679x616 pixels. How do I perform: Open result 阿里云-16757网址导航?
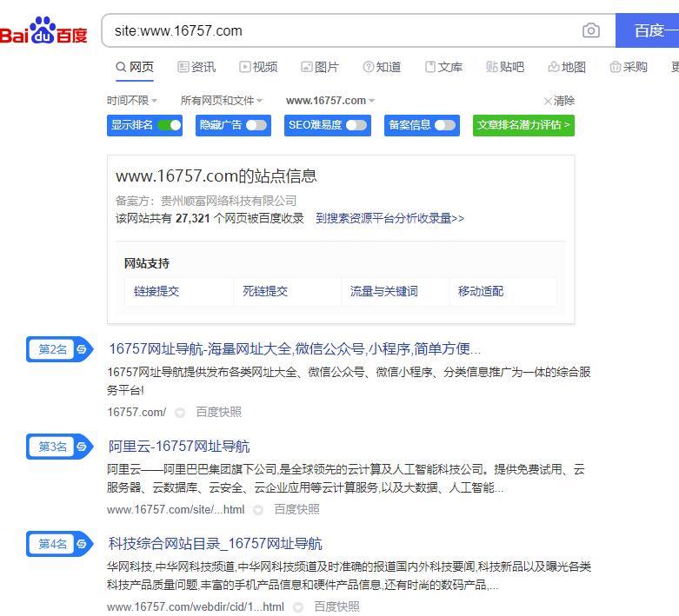pyautogui.click(x=179, y=447)
